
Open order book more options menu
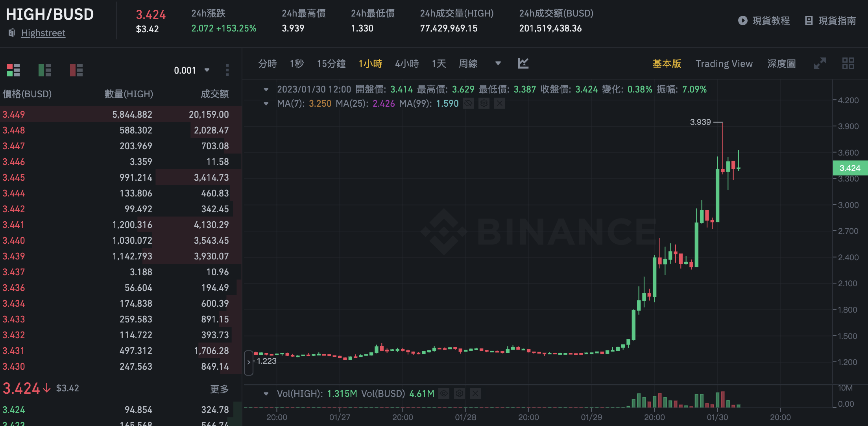coord(227,70)
